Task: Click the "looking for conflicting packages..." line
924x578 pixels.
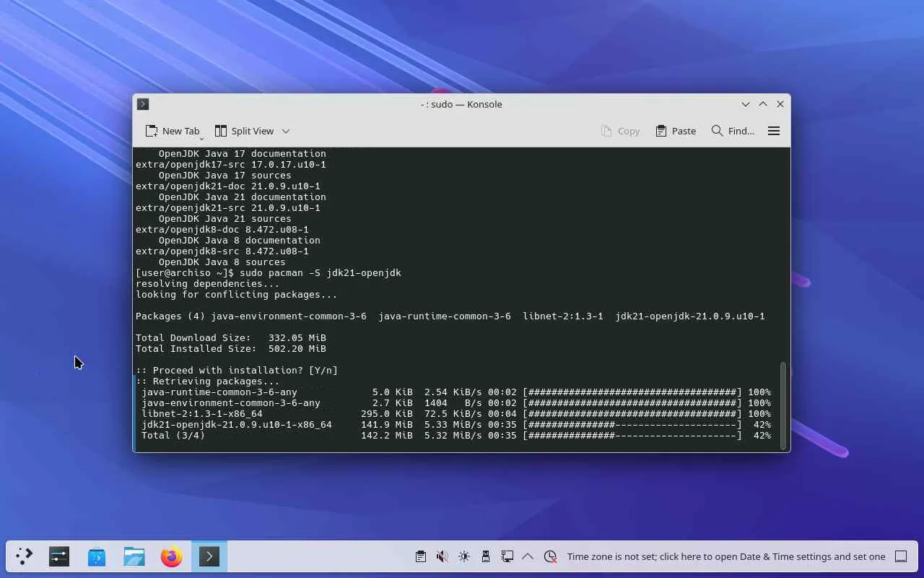Action: (x=237, y=295)
